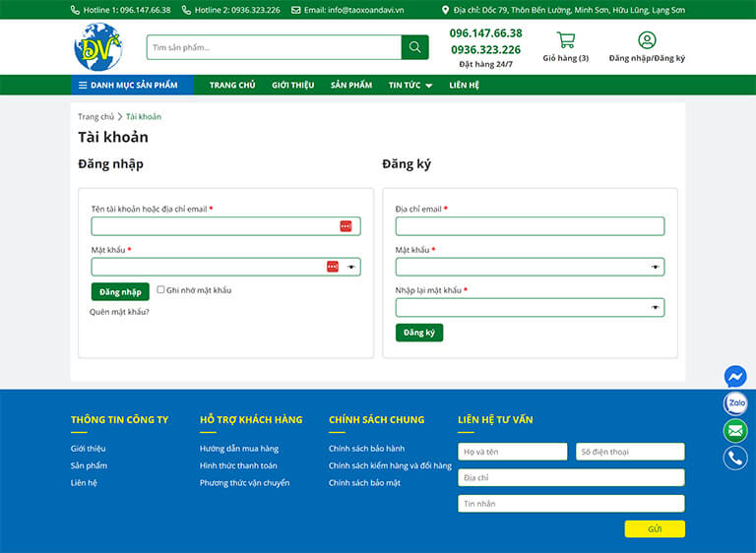Click Hotline 2: 0936.323.226 top bar text
Viewport: 756px width, 553px height.
[x=237, y=10]
